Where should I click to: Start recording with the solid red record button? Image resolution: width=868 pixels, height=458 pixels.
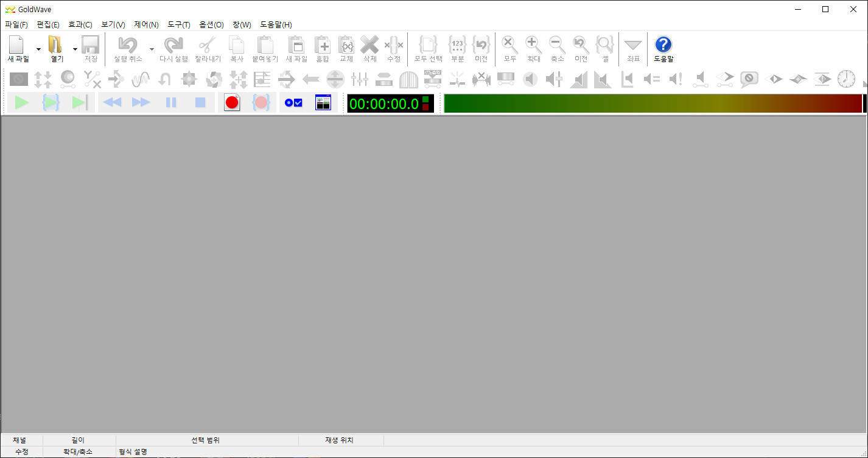[x=232, y=103]
